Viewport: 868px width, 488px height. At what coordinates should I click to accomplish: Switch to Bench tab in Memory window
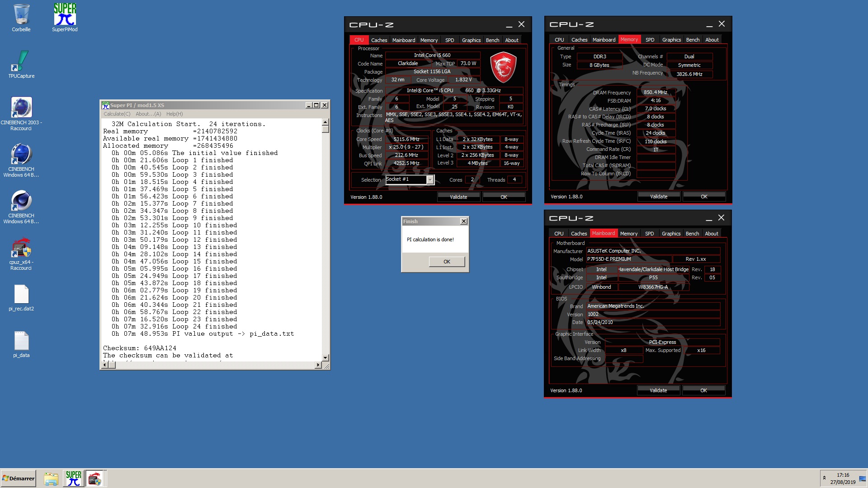tap(693, 40)
